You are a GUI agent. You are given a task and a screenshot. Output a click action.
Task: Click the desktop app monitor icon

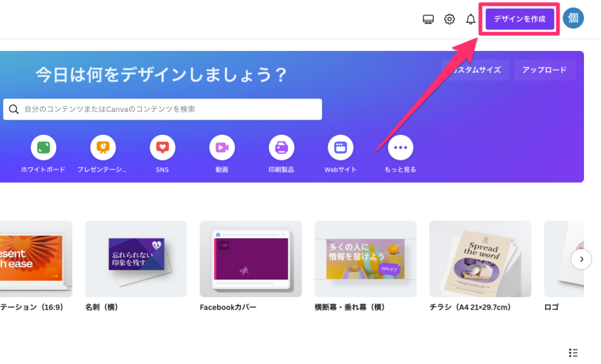click(428, 19)
